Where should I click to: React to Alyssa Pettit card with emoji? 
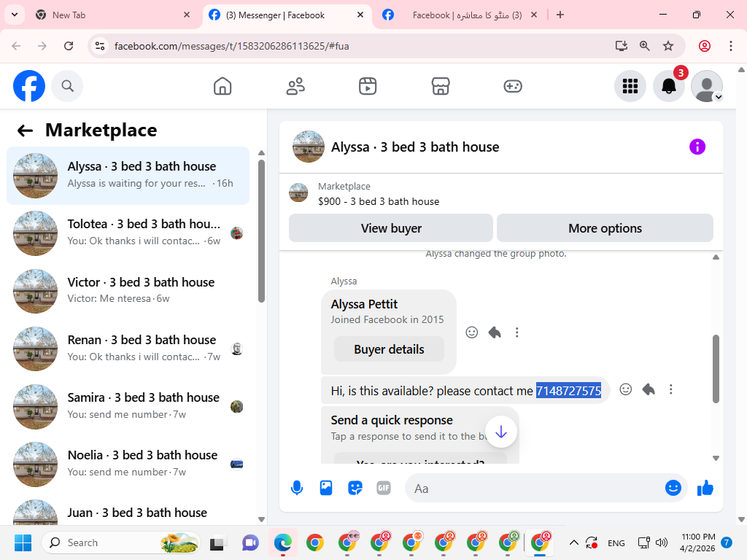(x=472, y=332)
